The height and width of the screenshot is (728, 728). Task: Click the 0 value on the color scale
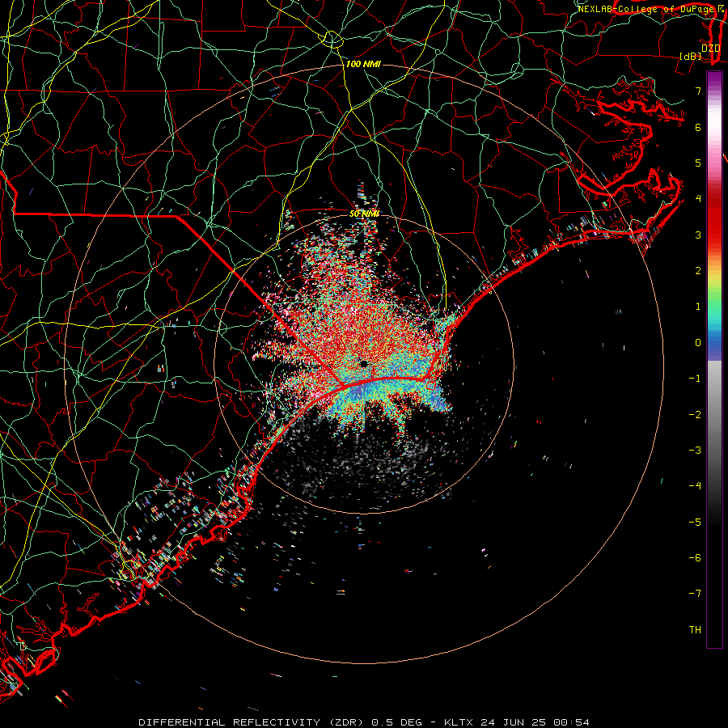point(698,343)
